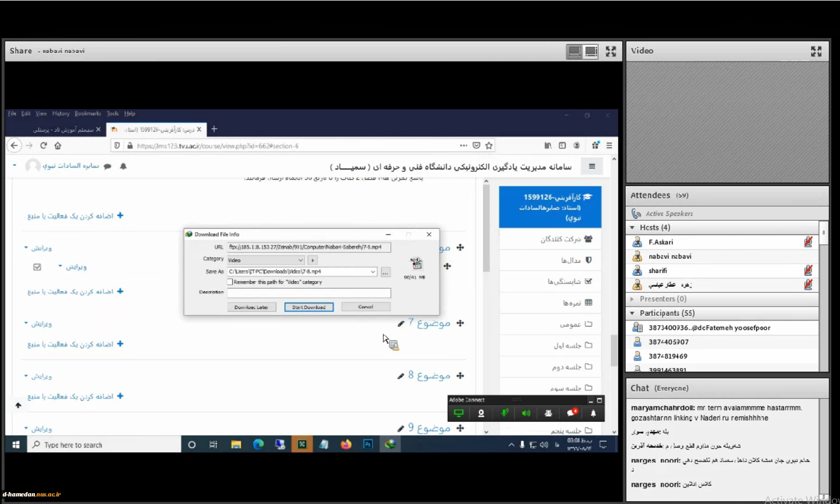Maximize the Video pod fullscreen icon
The width and height of the screenshot is (840, 504).
click(x=816, y=51)
